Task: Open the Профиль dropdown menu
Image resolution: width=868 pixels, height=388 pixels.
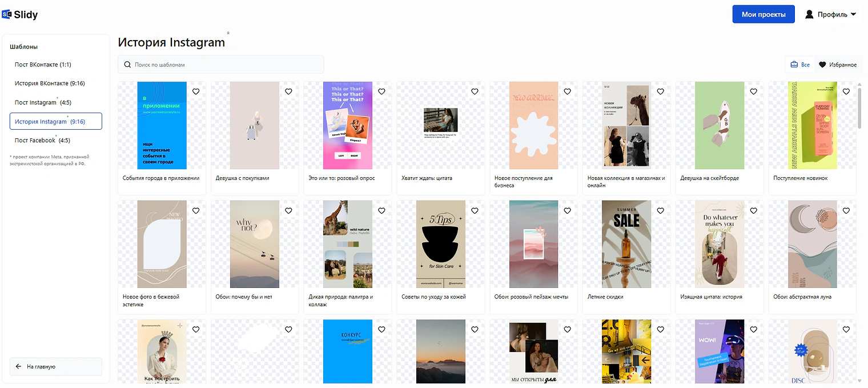Action: pos(831,14)
